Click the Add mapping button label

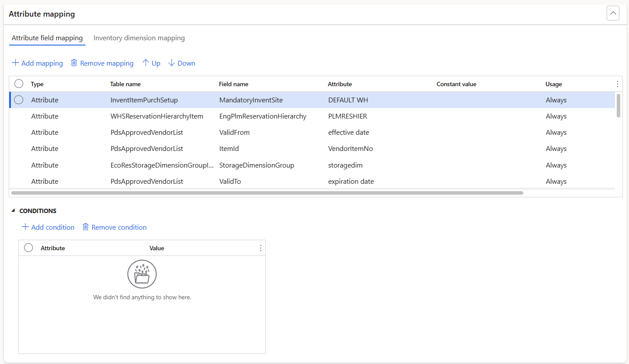[x=42, y=63]
